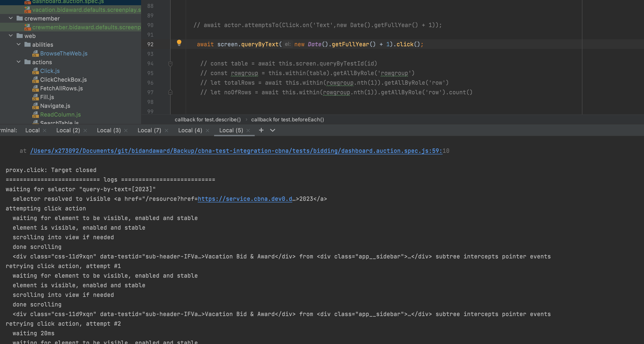The width and height of the screenshot is (644, 344).
Task: Collapse the abilities folder
Action: pyautogui.click(x=19, y=44)
